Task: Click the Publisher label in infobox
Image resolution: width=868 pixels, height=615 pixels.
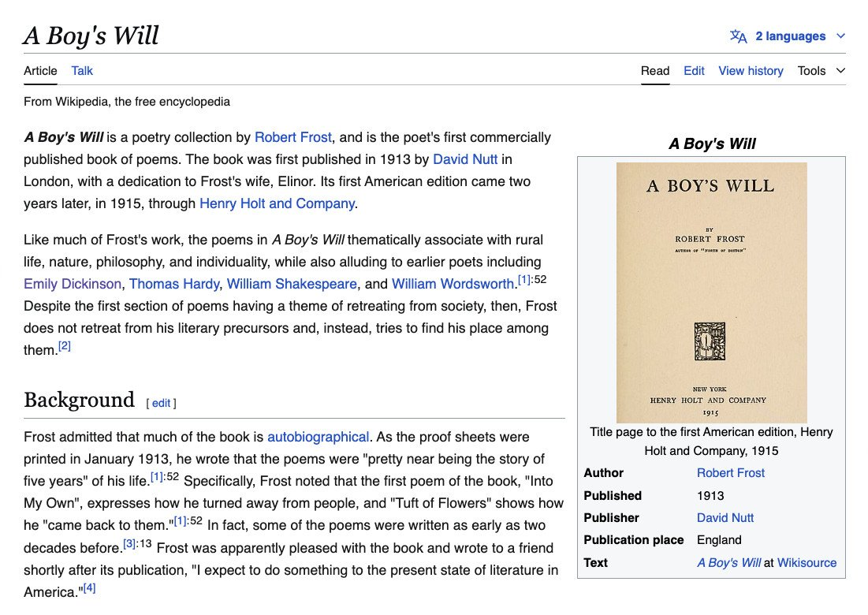Action: (611, 517)
